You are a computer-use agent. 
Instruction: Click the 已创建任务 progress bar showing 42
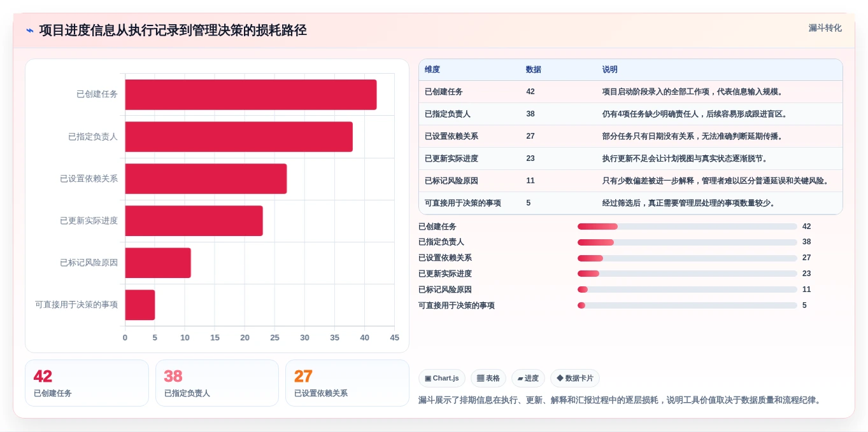click(x=687, y=226)
